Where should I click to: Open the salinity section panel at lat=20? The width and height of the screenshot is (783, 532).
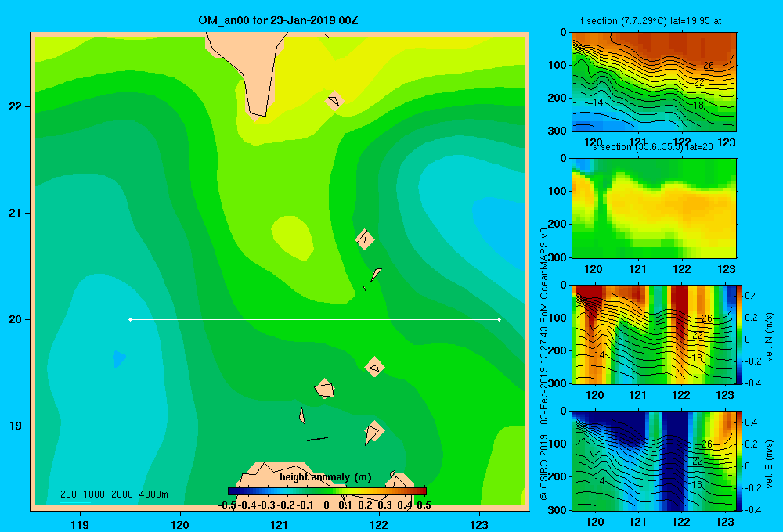pos(654,208)
